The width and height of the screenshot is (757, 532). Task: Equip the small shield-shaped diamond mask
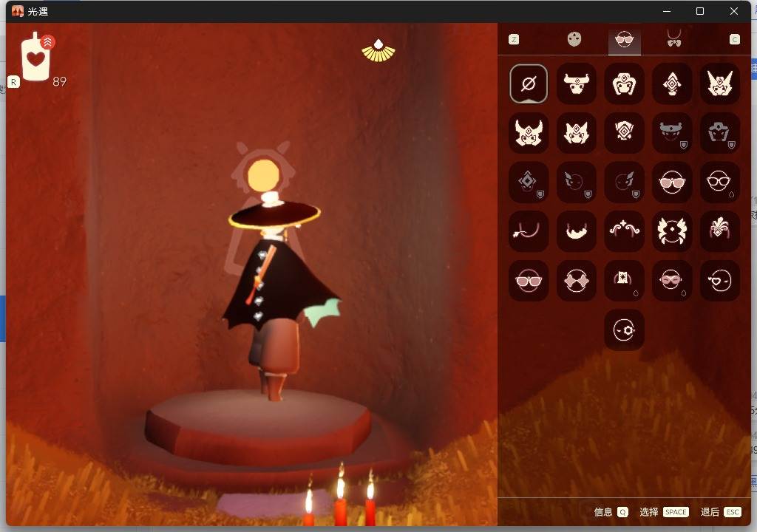click(624, 133)
